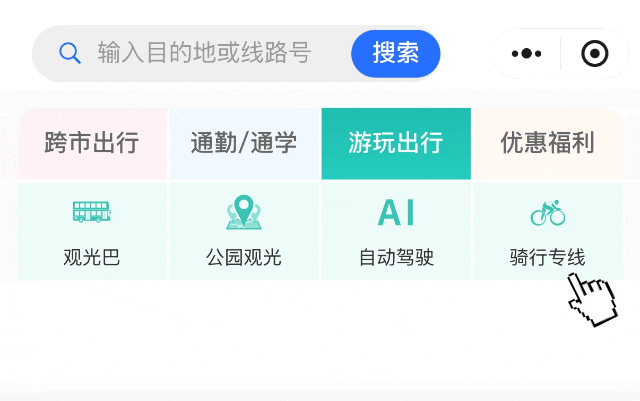Open the three-dot more options menu
This screenshot has width=640, height=401.
pos(526,54)
